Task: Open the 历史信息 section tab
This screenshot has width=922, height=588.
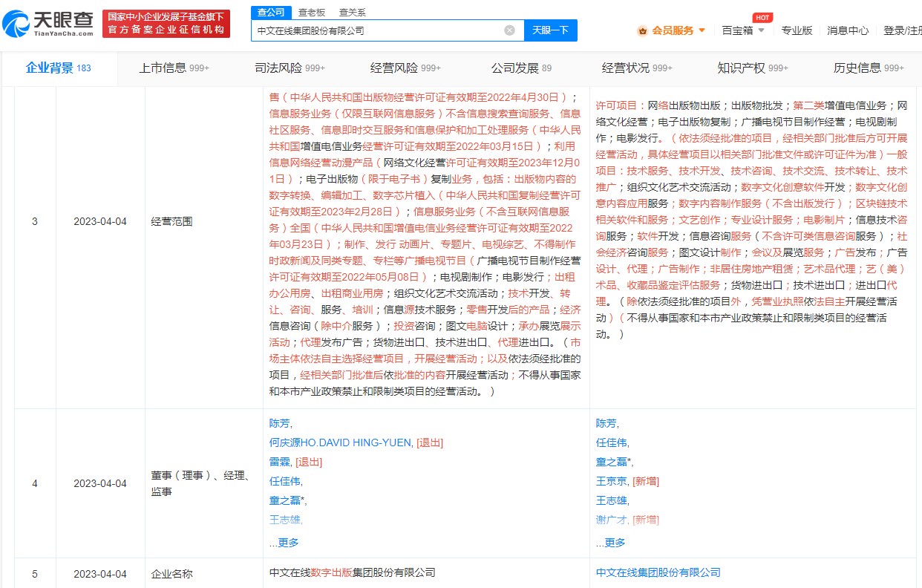Action: [869, 68]
